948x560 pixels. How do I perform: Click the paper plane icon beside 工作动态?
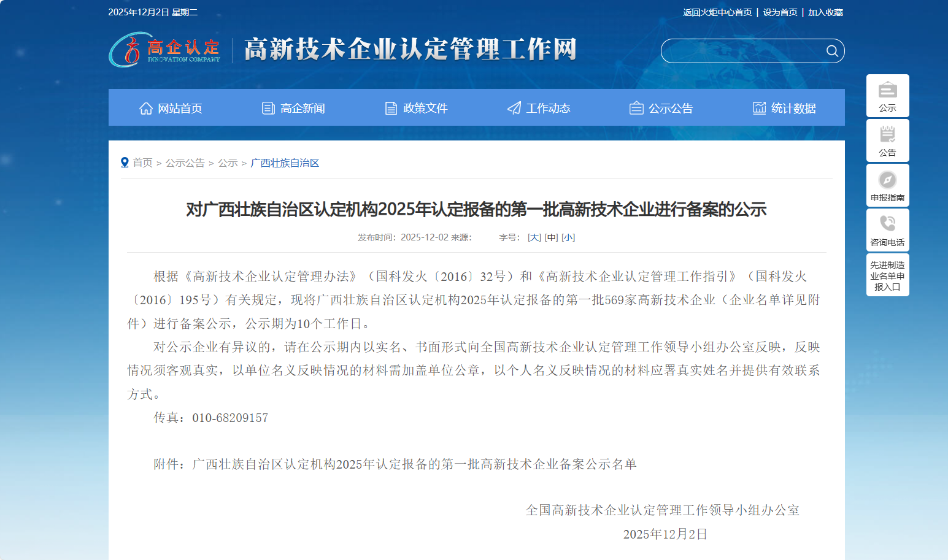(x=514, y=109)
